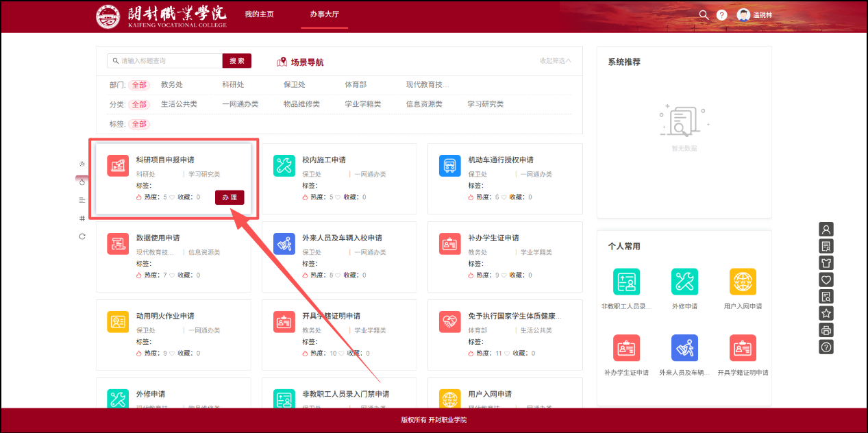Viewport: 868px width, 433px height.
Task: Collapse the filter panel via 收起筛选
Action: click(555, 61)
